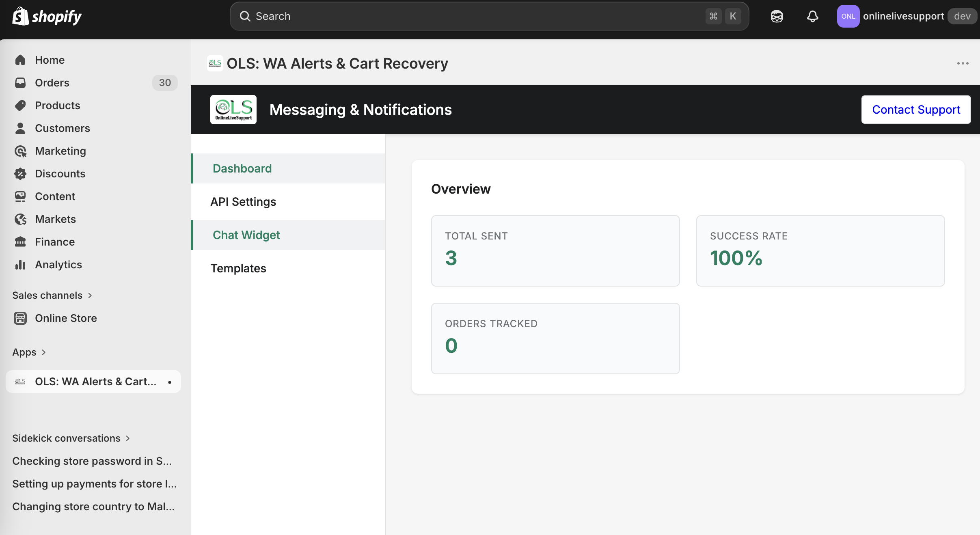This screenshot has height=535, width=980.
Task: Expand the Apps section
Action: [29, 352]
